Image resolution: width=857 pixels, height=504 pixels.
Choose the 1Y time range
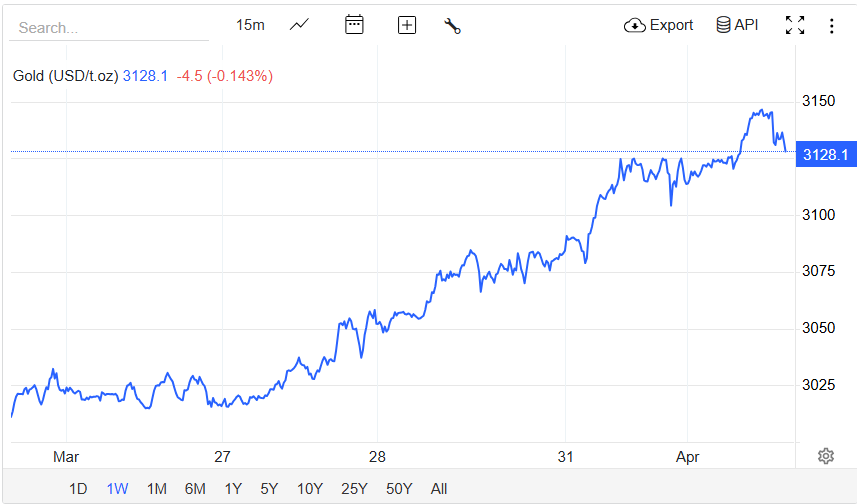coord(233,488)
